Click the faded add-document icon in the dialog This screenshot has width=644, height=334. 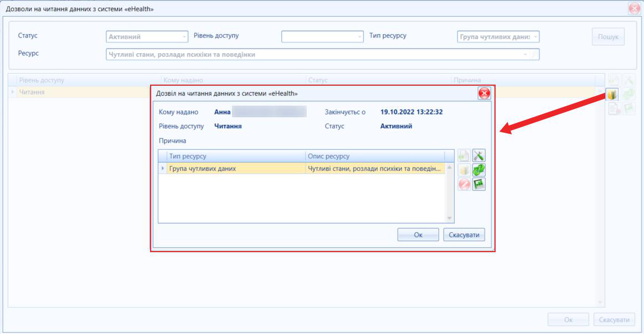click(464, 155)
